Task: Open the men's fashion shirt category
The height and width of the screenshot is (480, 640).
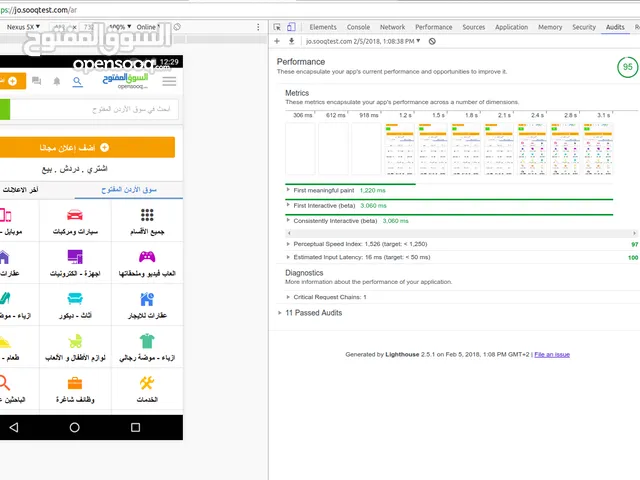Action: tap(147, 347)
